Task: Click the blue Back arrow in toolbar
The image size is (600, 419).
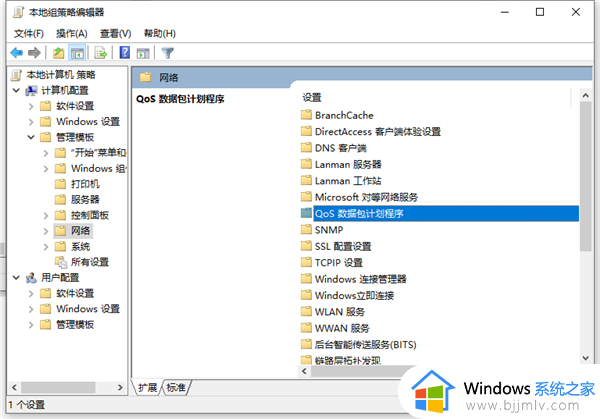Action: [17, 53]
